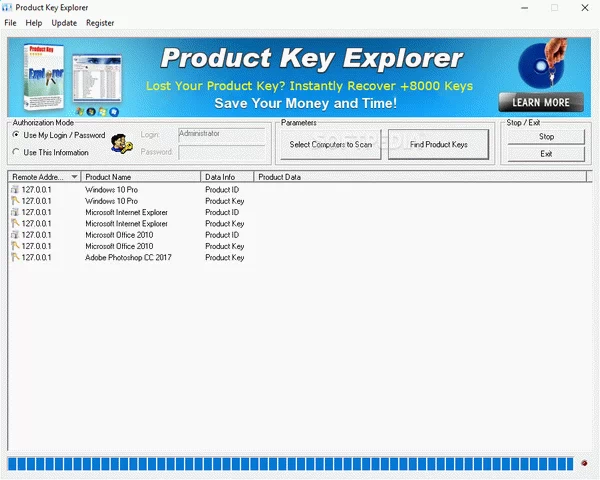Click icon of Windows 10 Pro Product ID row
This screenshot has height=480, width=600.
[x=15, y=189]
